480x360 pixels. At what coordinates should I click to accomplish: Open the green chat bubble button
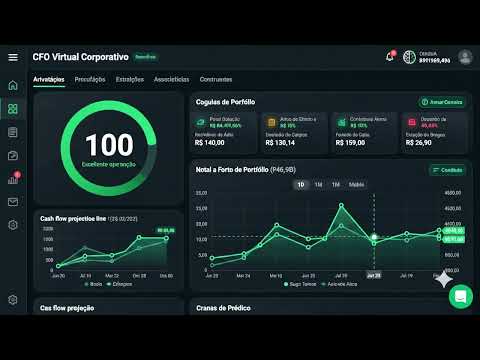pos(461,296)
